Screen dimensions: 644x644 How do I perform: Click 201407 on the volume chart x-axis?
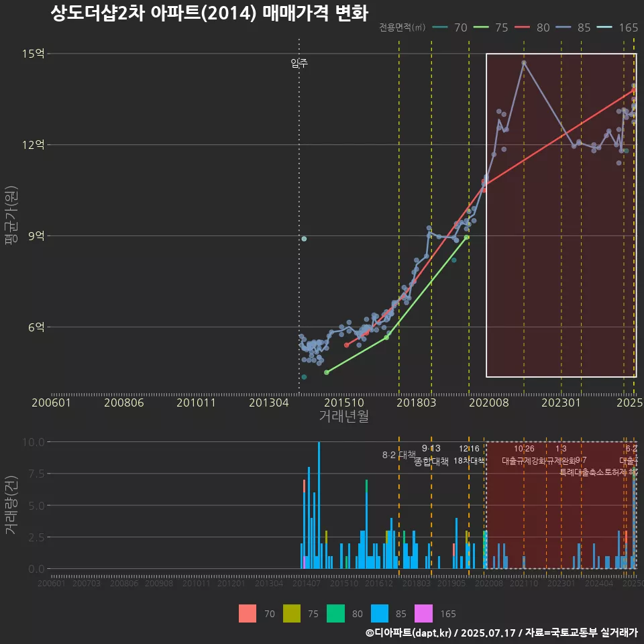(307, 583)
